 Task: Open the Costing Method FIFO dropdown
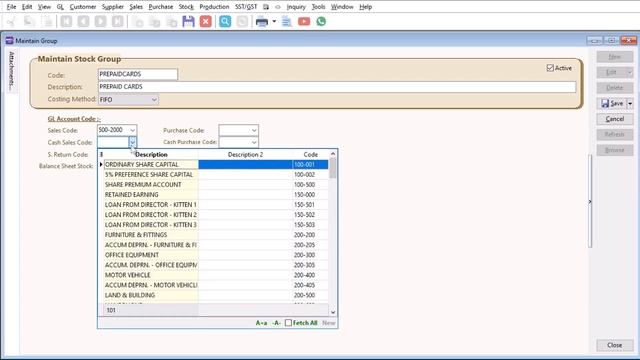pyautogui.click(x=154, y=100)
